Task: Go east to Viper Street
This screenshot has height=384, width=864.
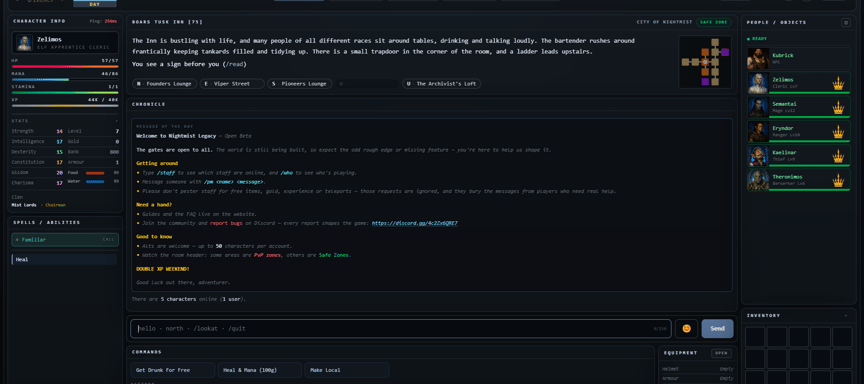Action: coord(232,84)
